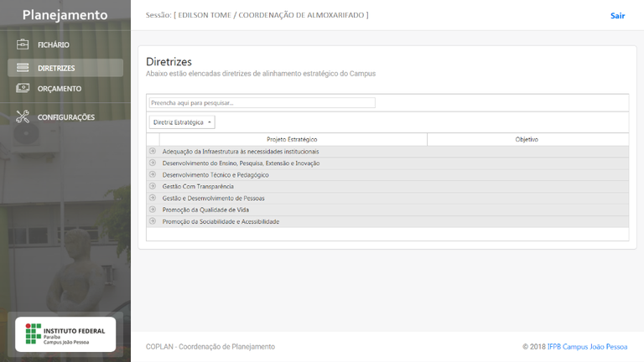The height and width of the screenshot is (362, 644).
Task: Click the Sair logout link
Action: (617, 15)
